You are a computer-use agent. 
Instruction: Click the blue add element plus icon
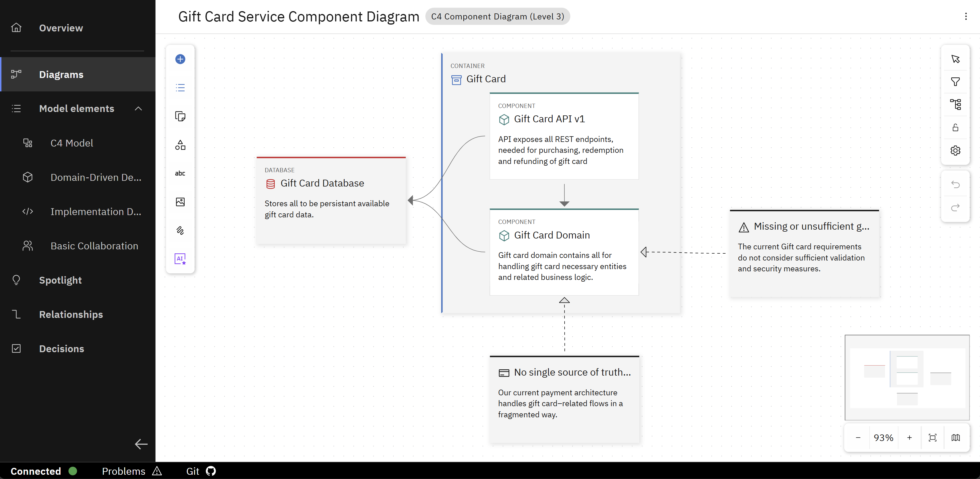180,59
